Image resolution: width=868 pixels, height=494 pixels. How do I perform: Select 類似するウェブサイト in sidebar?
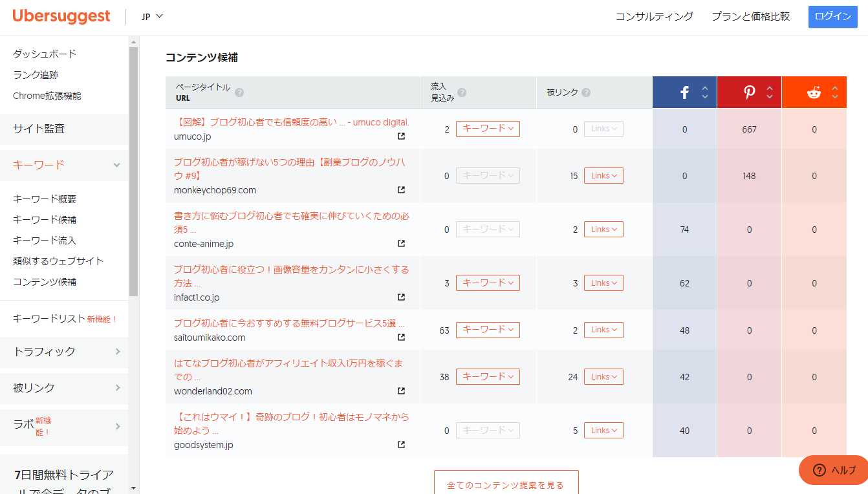[58, 261]
